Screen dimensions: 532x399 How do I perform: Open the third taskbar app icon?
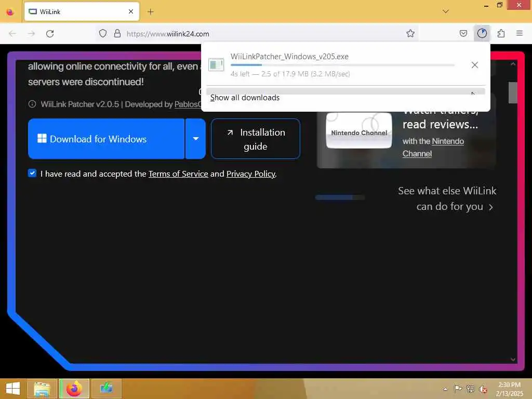(x=106, y=389)
